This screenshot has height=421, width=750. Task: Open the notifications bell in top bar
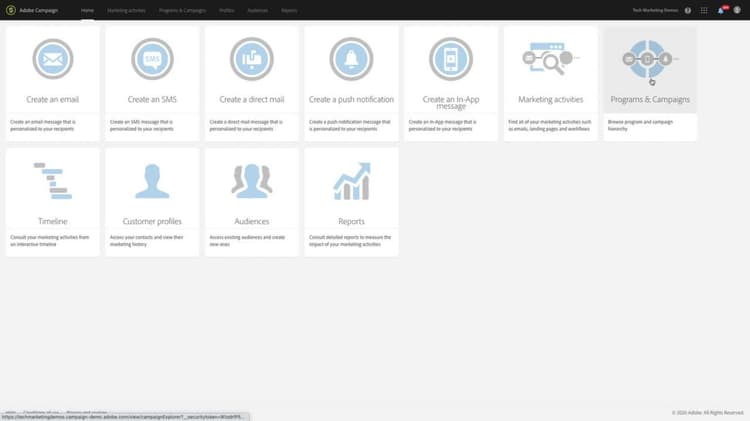tap(721, 10)
